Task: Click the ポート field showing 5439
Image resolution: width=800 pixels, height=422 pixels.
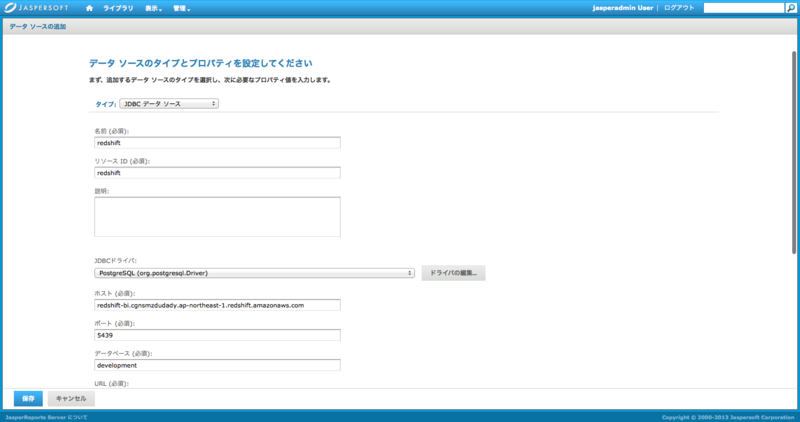Action: point(217,335)
